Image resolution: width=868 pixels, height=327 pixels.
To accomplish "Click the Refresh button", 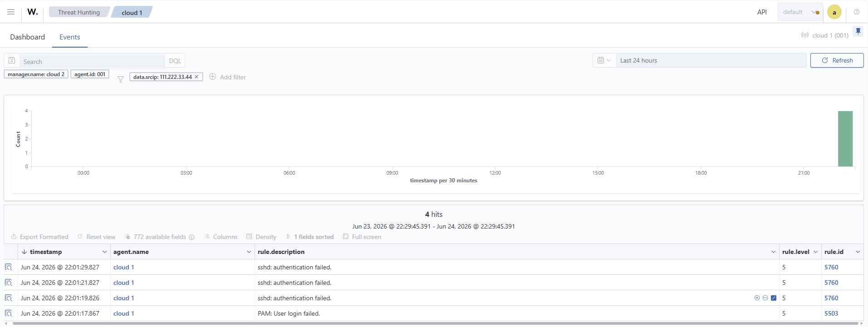I will (837, 60).
